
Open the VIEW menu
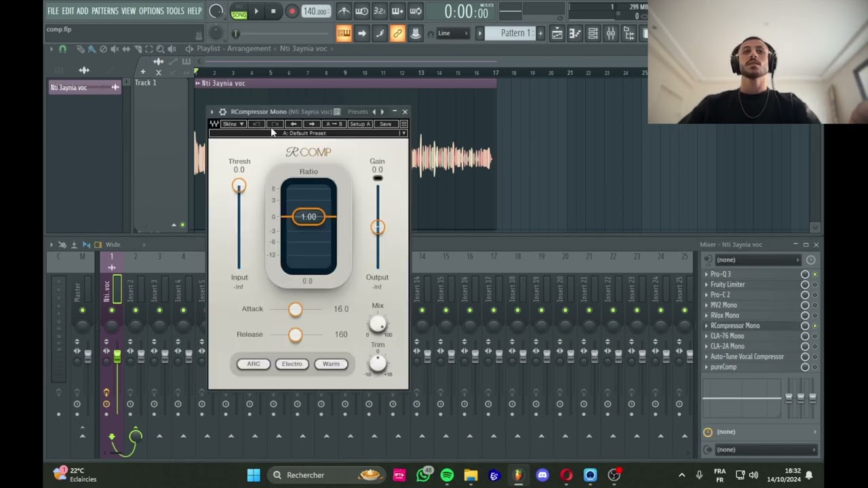[128, 11]
